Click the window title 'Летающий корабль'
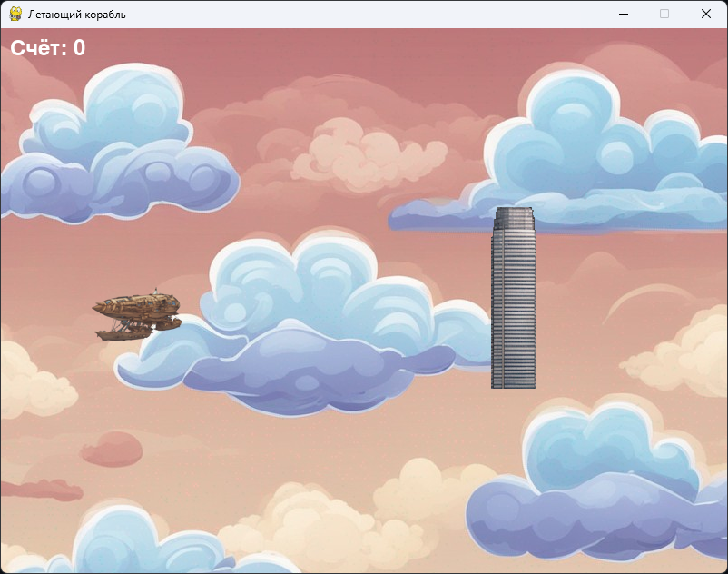The image size is (728, 574). click(x=77, y=14)
